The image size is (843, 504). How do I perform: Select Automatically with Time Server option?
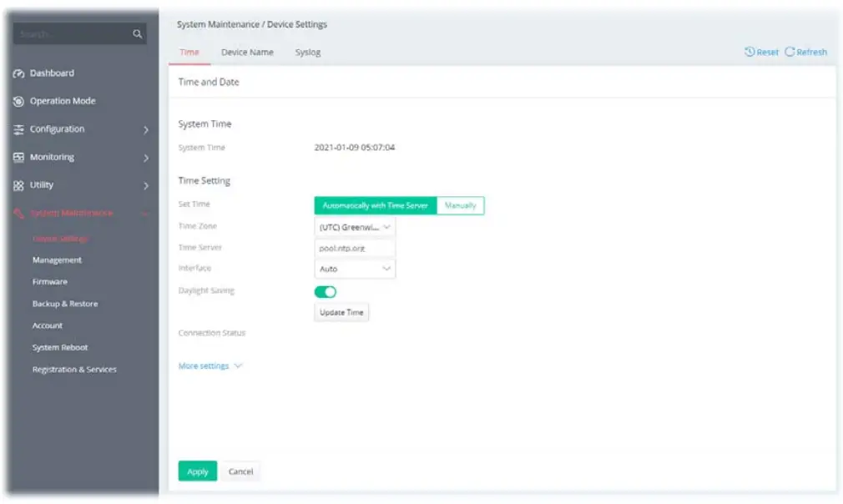point(376,205)
